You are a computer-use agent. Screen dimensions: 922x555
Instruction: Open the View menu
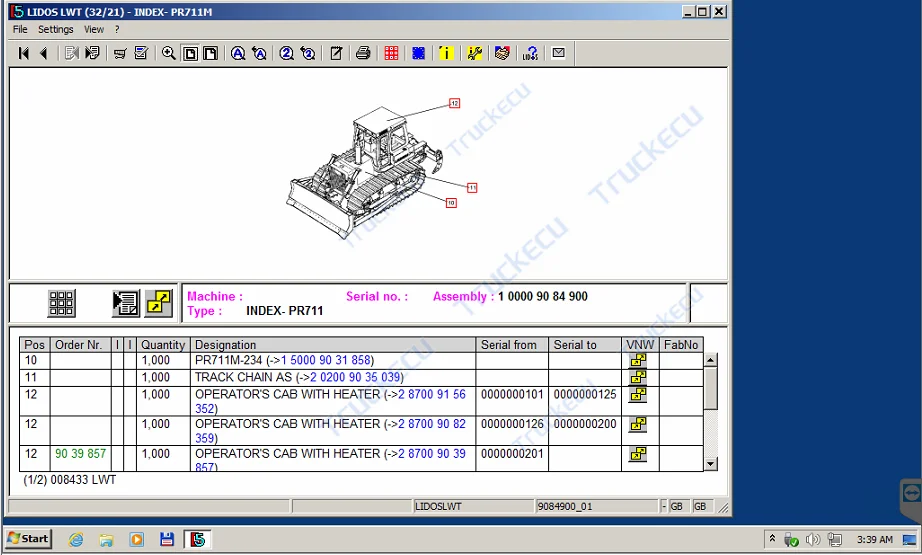click(x=94, y=29)
